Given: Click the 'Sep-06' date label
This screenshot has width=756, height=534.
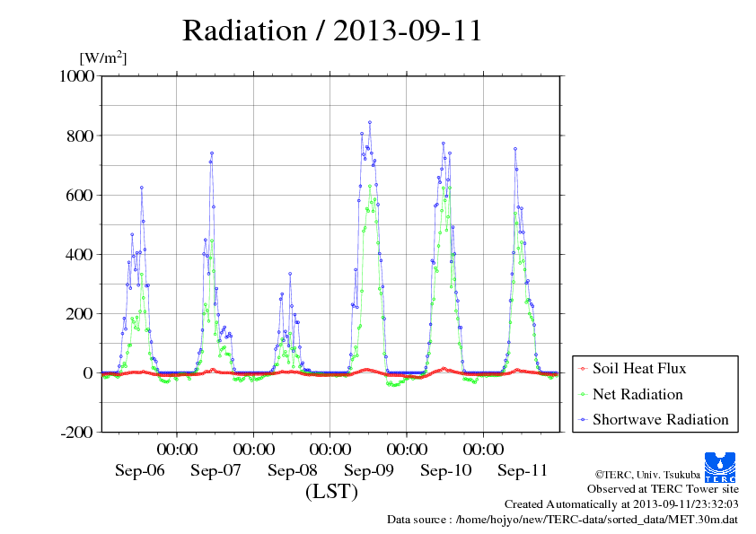Looking at the screenshot, I should point(140,470).
